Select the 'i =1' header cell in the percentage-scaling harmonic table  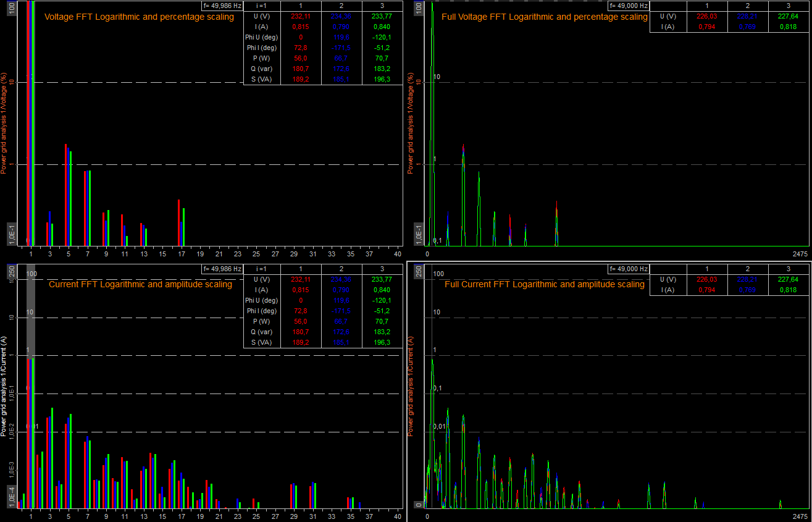tap(262, 6)
